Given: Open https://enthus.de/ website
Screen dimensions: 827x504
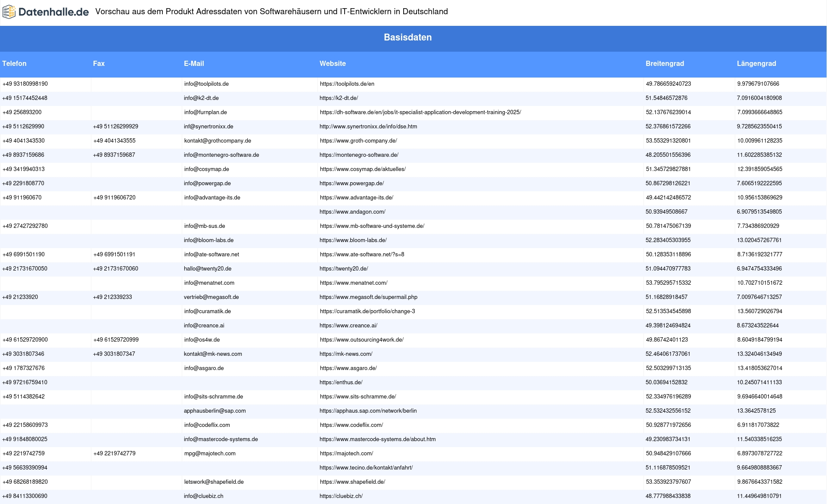Looking at the screenshot, I should coord(341,383).
